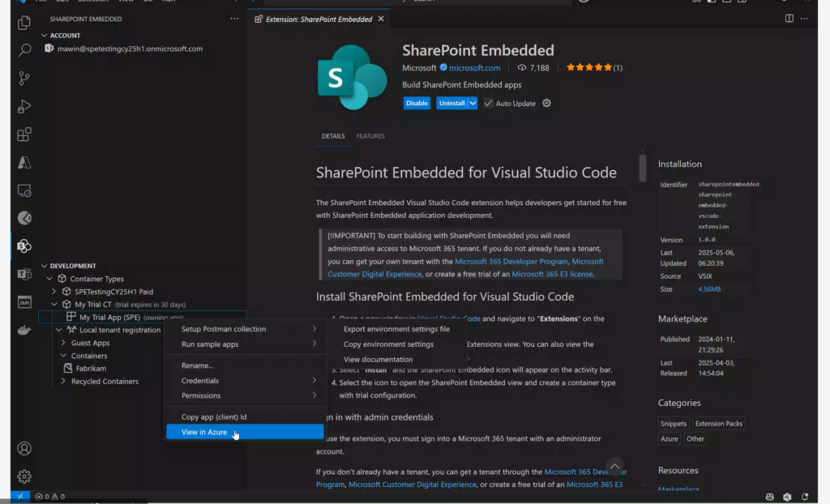Open errors and warnings in status bar
Screen dimensions: 830x504
pos(49,497)
